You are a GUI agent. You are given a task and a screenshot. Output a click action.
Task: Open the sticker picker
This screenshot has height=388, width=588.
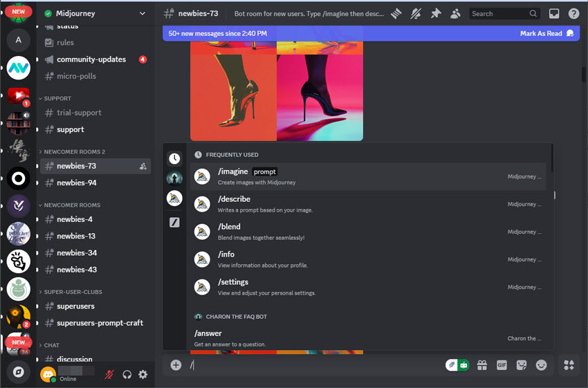coord(522,364)
